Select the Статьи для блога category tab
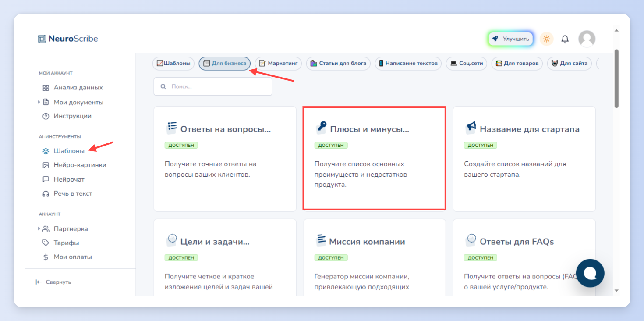Viewport: 644px width, 321px height. click(x=338, y=64)
